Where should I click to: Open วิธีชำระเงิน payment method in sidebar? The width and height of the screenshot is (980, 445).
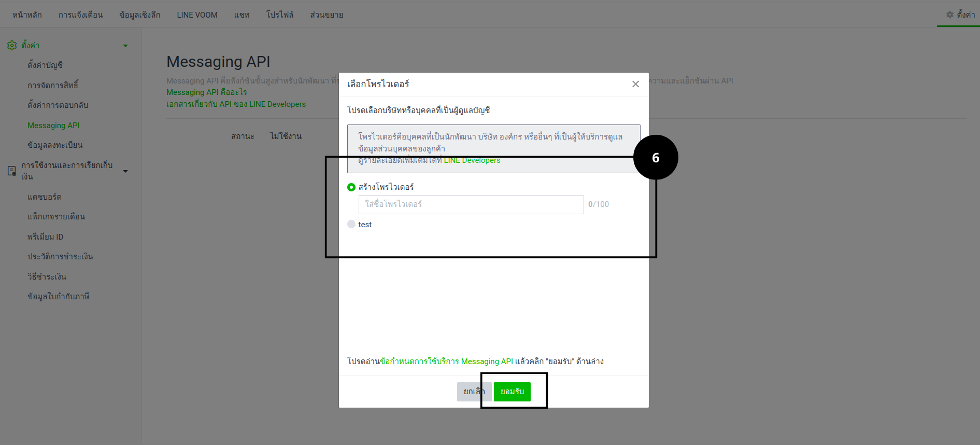47,277
